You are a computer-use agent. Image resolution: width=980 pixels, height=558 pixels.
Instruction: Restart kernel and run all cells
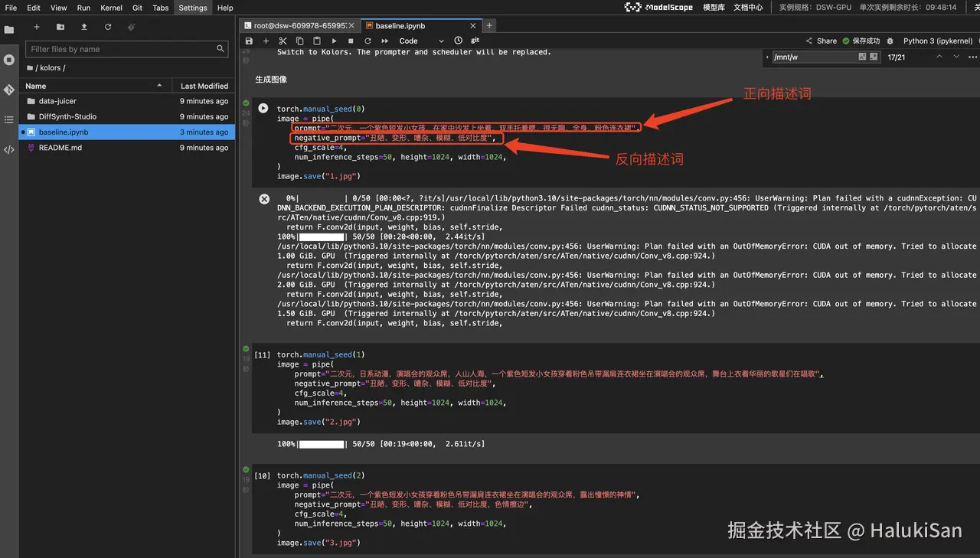[384, 41]
